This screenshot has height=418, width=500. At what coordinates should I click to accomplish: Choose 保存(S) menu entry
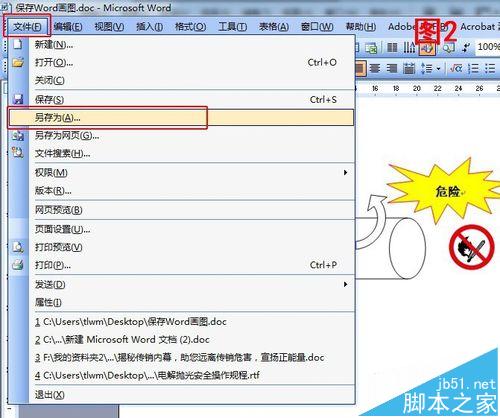coord(181,99)
